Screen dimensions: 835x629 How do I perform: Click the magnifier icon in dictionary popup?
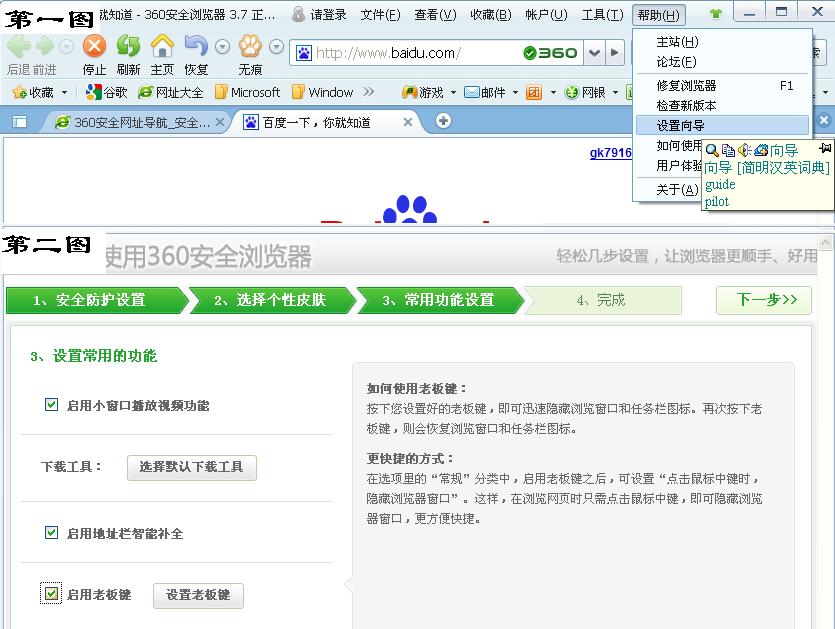coord(712,150)
